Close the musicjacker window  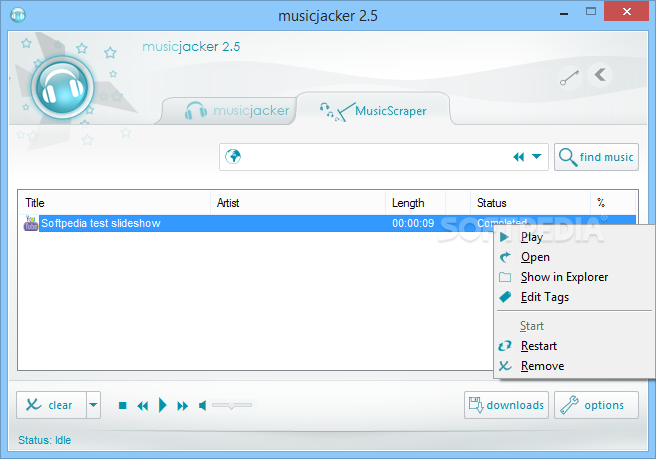click(x=626, y=12)
